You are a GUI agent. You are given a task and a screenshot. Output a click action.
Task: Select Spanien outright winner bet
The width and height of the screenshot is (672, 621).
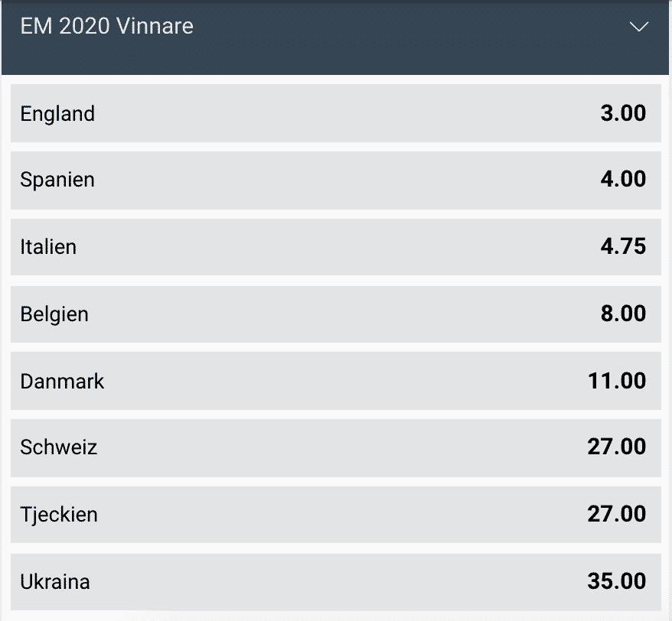(335, 180)
